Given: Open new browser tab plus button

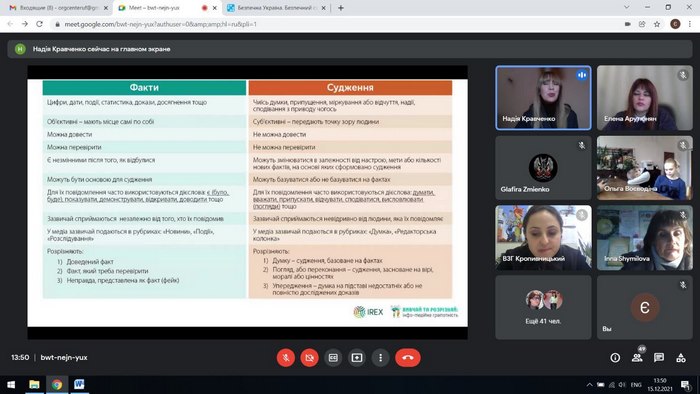Looking at the screenshot, I should tap(341, 8).
